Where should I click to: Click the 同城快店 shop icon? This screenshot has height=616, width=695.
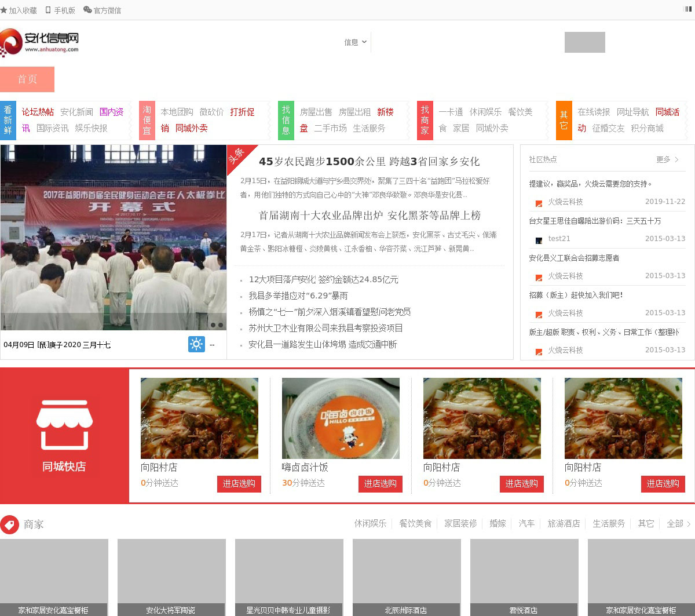[x=64, y=425]
